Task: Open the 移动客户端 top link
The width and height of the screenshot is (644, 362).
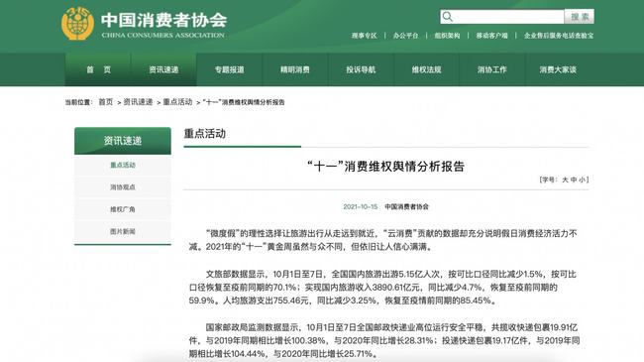Action: click(491, 36)
